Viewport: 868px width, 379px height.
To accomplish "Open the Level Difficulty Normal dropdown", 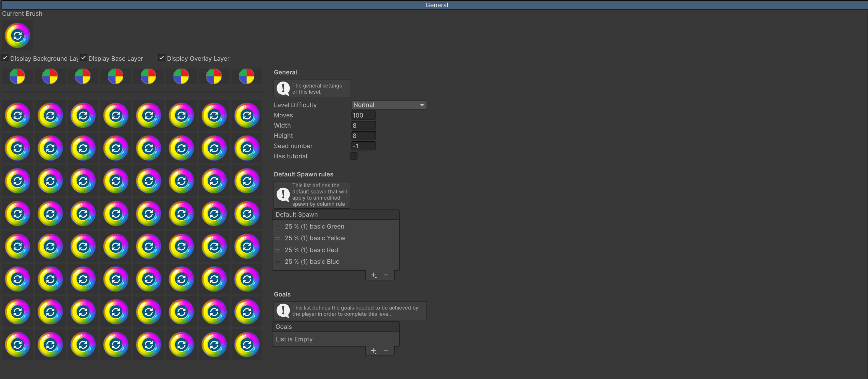I will click(x=389, y=105).
